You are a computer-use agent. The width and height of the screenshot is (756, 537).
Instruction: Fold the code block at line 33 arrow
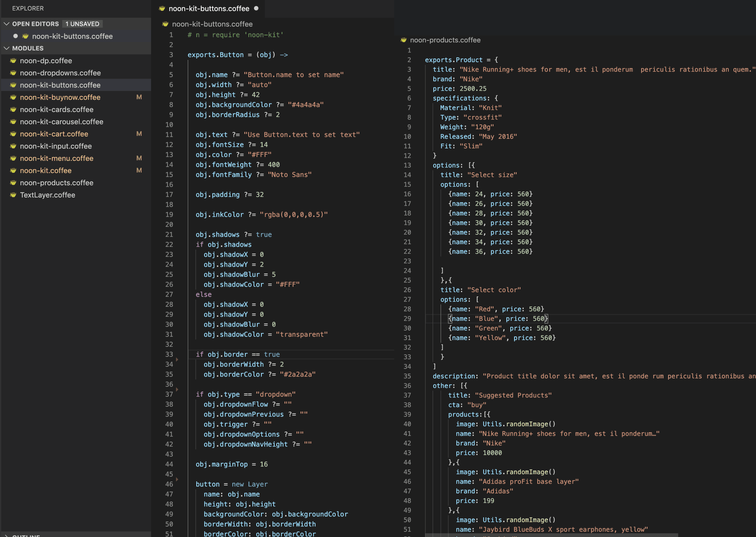(x=177, y=359)
